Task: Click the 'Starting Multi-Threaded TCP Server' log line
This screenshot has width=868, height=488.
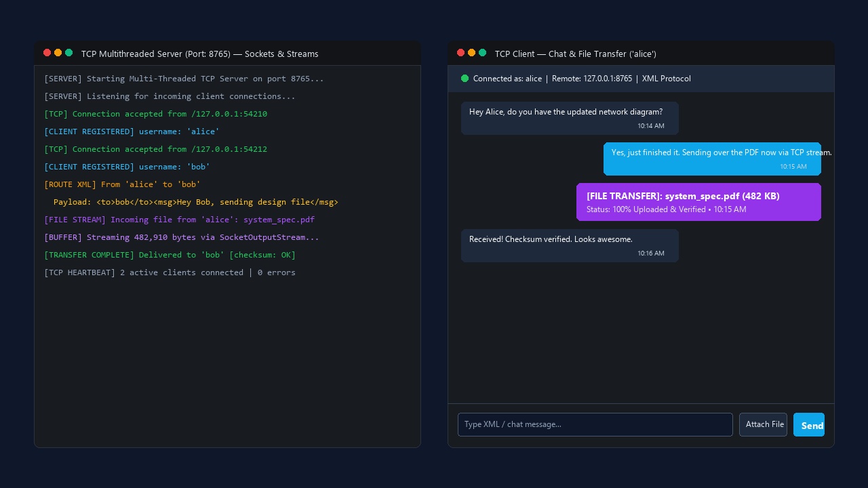Action: (184, 79)
